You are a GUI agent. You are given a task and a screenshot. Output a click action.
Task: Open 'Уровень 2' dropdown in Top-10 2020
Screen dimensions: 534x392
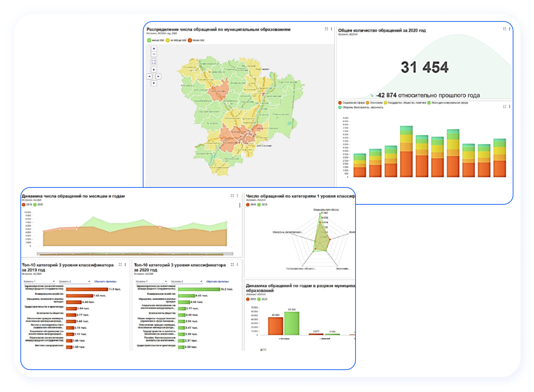(187, 282)
